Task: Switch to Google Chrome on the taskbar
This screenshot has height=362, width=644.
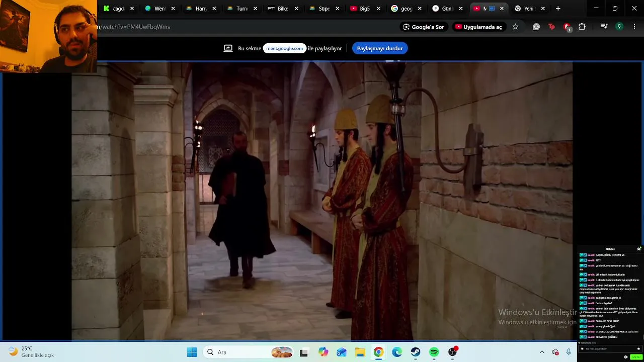Action: click(x=378, y=352)
